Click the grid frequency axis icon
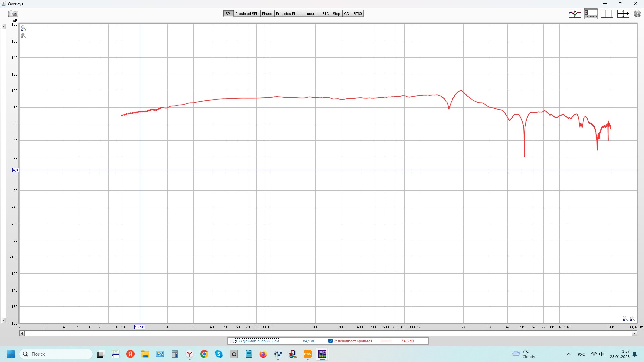This screenshot has width=644, height=362. pos(607,14)
